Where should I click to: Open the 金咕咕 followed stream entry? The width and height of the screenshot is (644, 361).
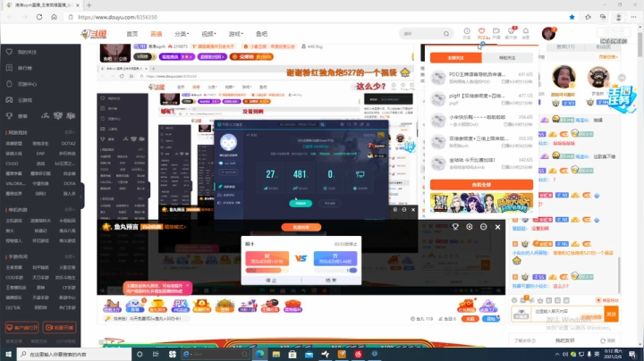pos(481,164)
